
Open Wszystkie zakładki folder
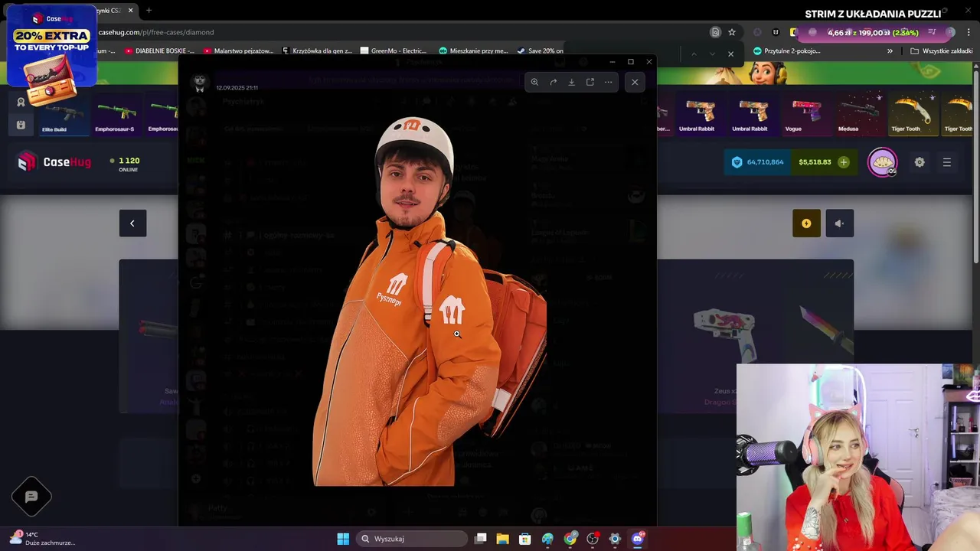coord(941,51)
